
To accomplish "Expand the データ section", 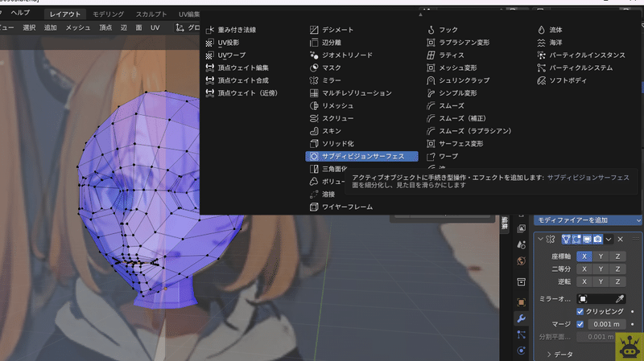I will coord(559,355).
